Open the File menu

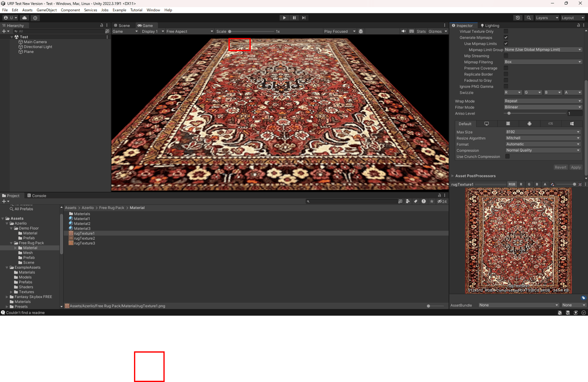point(5,10)
